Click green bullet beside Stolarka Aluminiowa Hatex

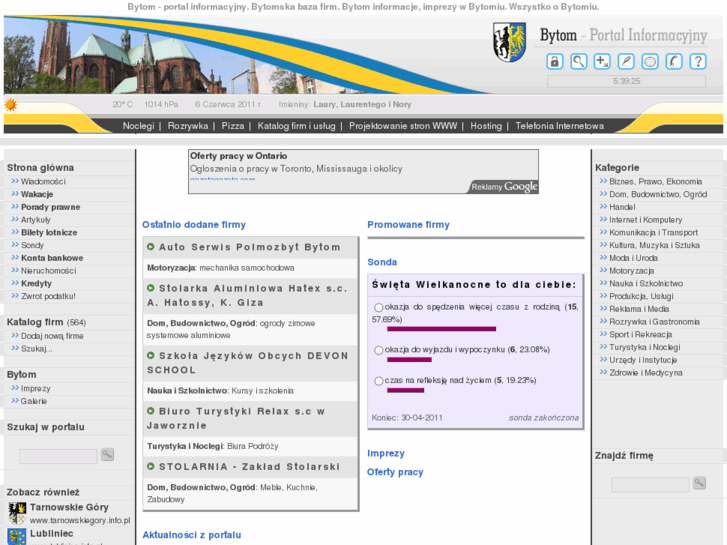(x=151, y=288)
